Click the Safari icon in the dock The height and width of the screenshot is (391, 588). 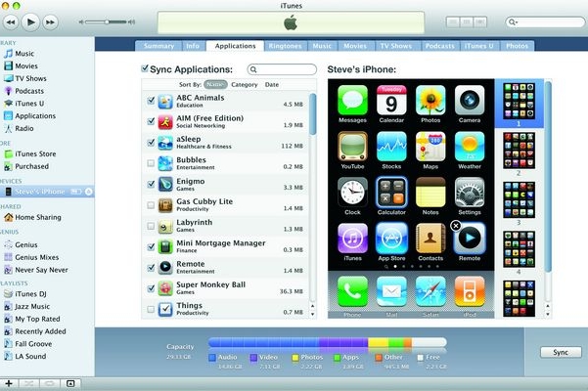(x=430, y=291)
